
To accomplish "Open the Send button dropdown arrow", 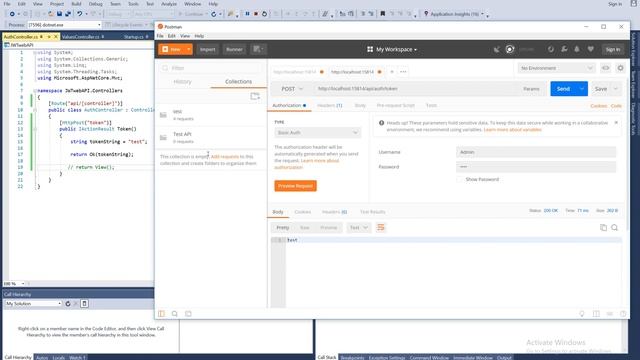I will (582, 89).
